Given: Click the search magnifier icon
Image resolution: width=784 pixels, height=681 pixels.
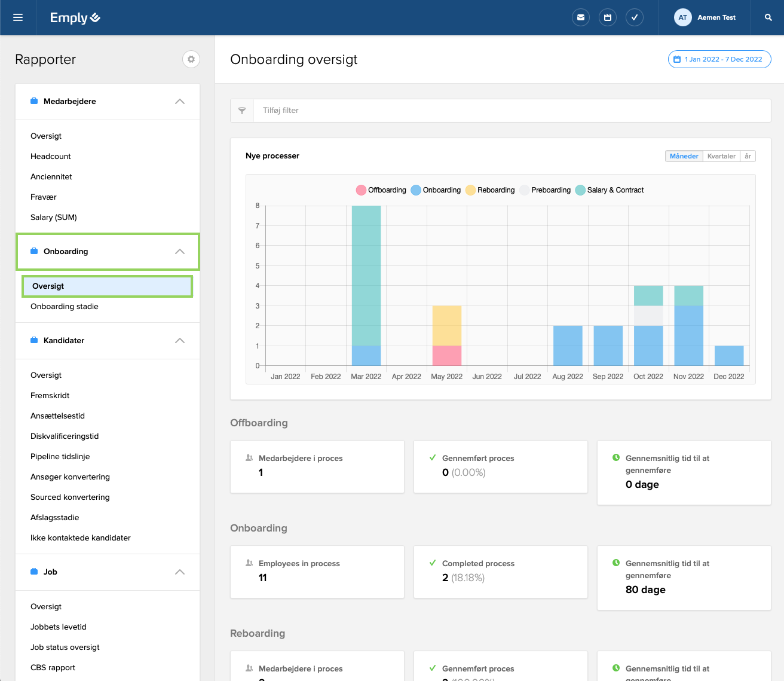Looking at the screenshot, I should (x=768, y=17).
